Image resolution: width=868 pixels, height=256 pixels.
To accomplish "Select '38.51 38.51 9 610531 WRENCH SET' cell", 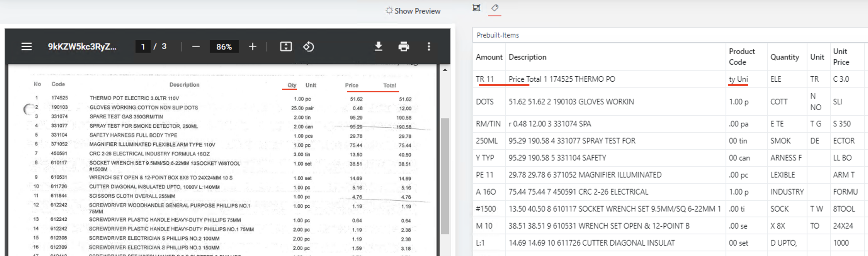I will pyautogui.click(x=615, y=226).
